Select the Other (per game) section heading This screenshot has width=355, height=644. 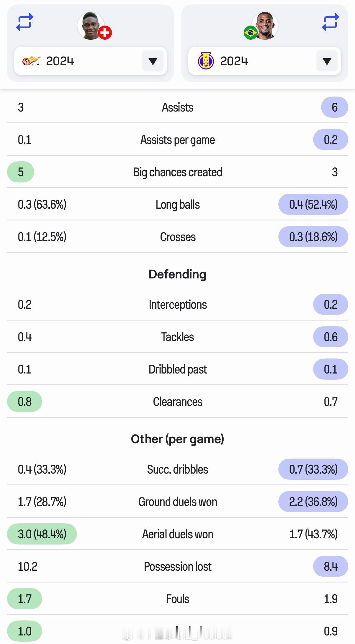177,439
